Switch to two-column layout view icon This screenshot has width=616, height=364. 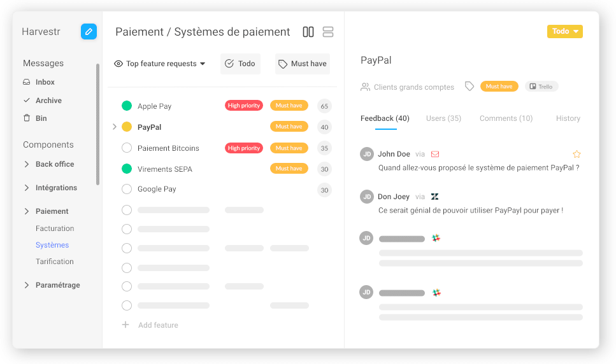(308, 32)
